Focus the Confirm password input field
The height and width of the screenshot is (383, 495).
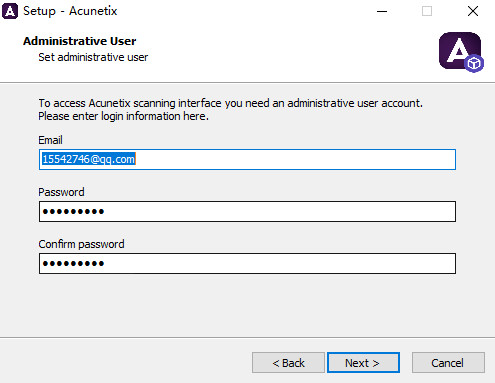[x=247, y=263]
